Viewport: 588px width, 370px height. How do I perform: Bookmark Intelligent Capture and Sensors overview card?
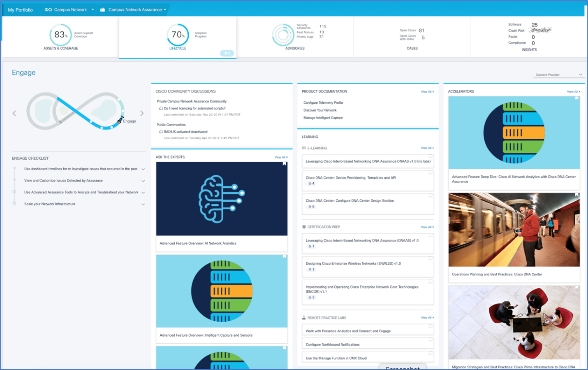pyautogui.click(x=284, y=256)
